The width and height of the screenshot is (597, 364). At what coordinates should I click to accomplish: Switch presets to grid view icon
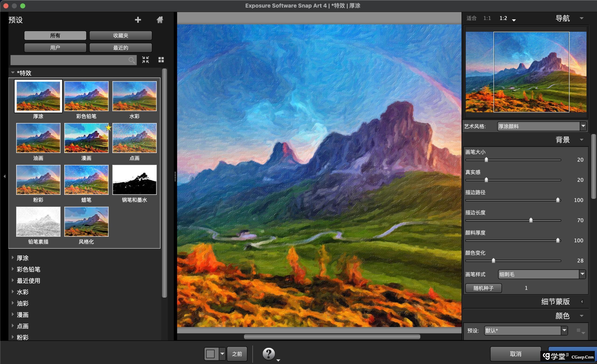[x=161, y=60]
